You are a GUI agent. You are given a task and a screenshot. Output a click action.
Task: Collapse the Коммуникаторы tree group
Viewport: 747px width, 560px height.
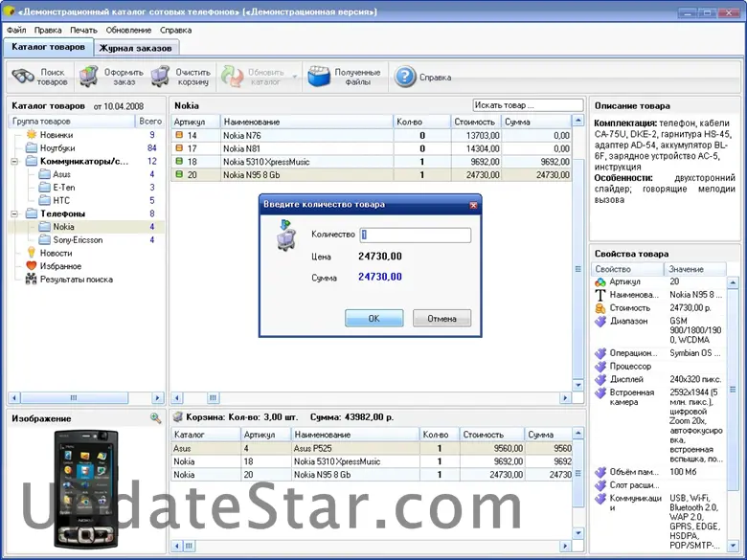tap(14, 162)
